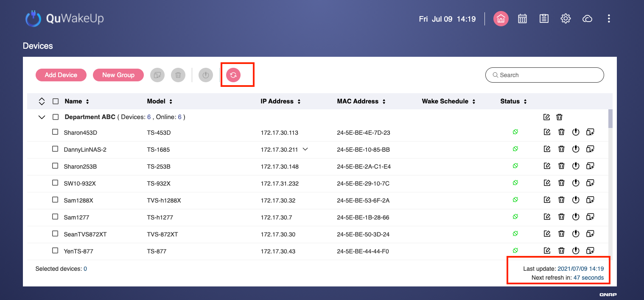Click the New Group button
The image size is (644, 300).
118,75
